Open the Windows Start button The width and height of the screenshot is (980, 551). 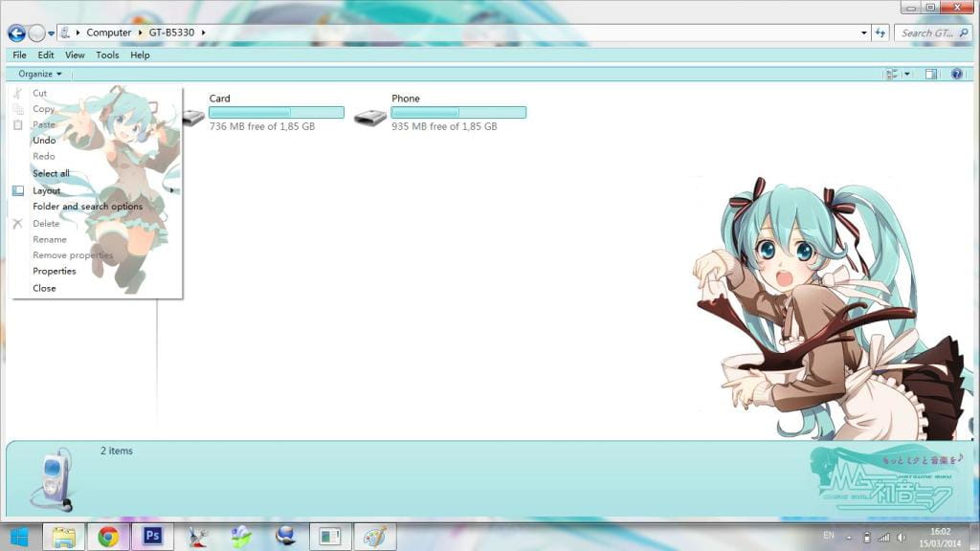(x=20, y=537)
